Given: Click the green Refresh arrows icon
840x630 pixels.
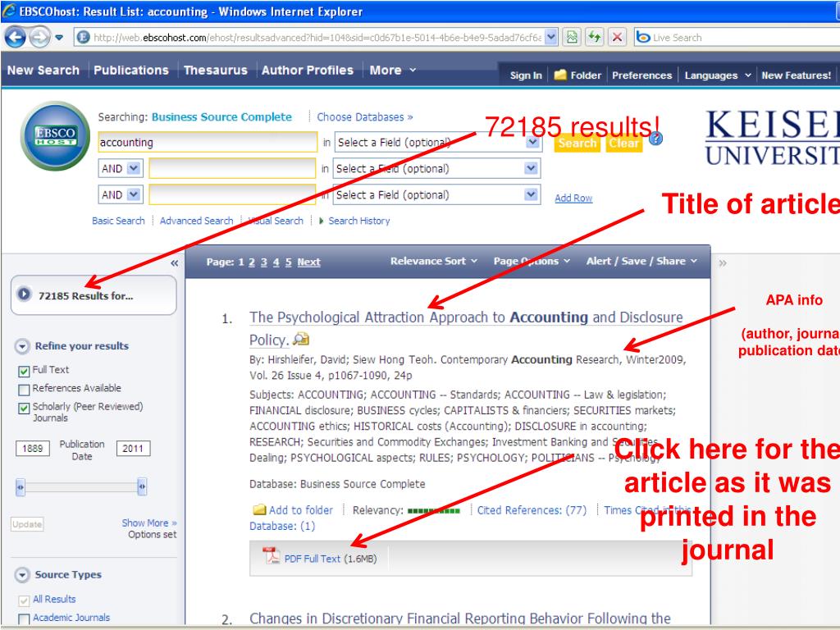Looking at the screenshot, I should pyautogui.click(x=595, y=38).
